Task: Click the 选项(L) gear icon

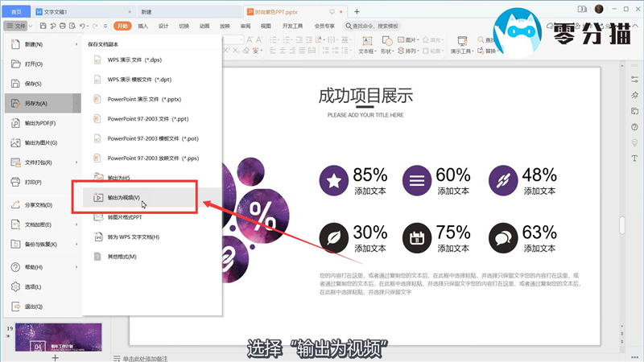Action: click(14, 286)
